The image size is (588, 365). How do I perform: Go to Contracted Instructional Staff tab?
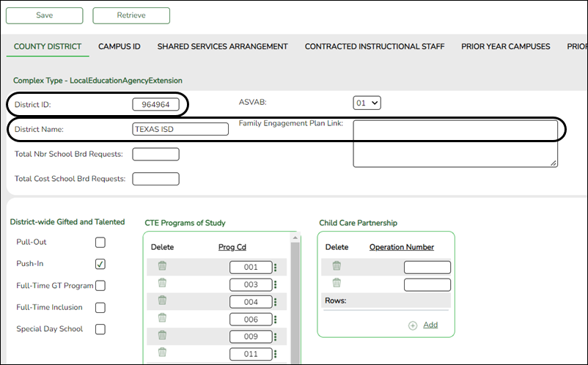pyautogui.click(x=374, y=46)
